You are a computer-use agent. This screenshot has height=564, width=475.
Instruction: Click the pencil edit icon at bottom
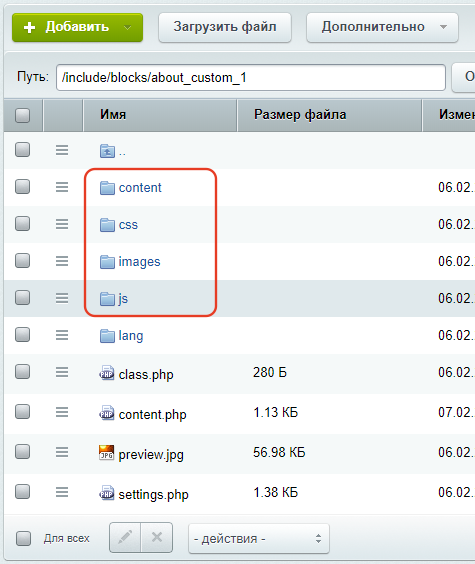pyautogui.click(x=125, y=538)
